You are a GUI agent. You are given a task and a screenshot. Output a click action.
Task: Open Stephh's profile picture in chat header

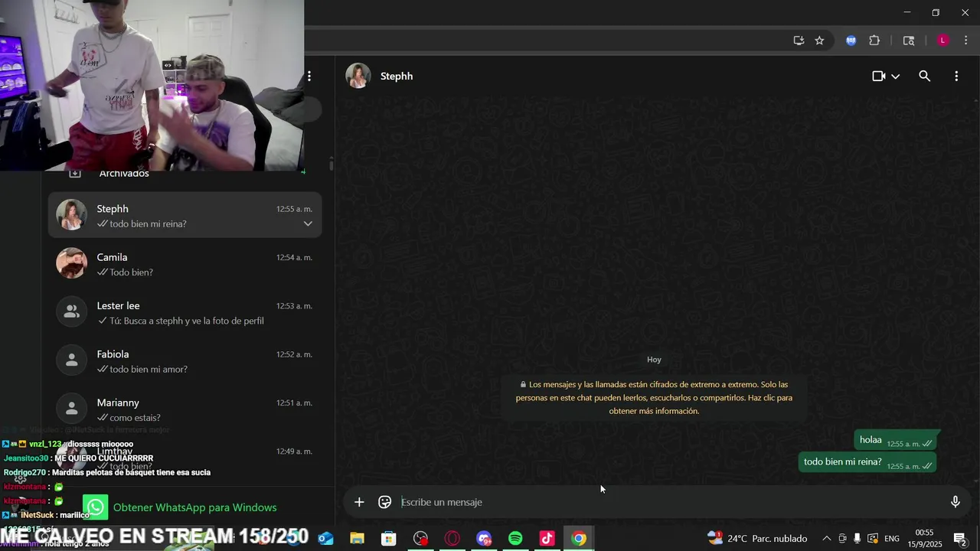[x=358, y=77]
